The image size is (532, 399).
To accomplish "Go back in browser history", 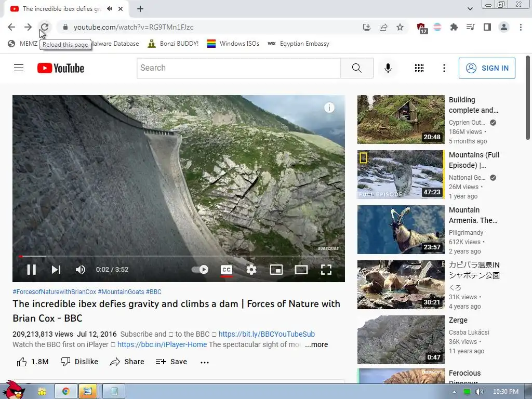I will point(11,27).
